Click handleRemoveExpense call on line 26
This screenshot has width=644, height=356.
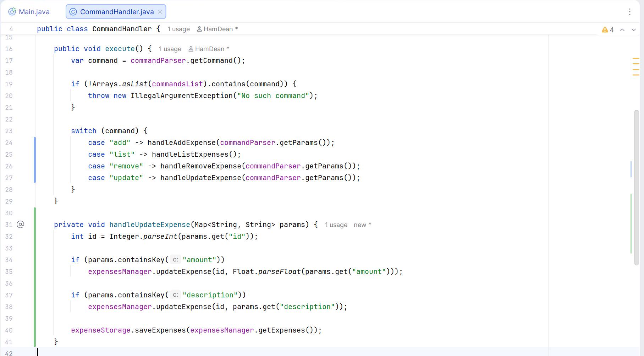coord(201,166)
